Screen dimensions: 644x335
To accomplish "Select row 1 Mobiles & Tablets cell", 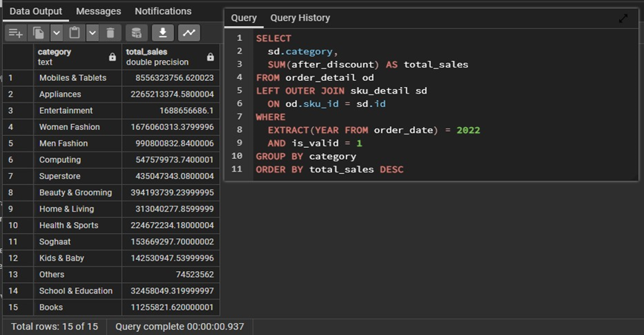I will pos(73,78).
